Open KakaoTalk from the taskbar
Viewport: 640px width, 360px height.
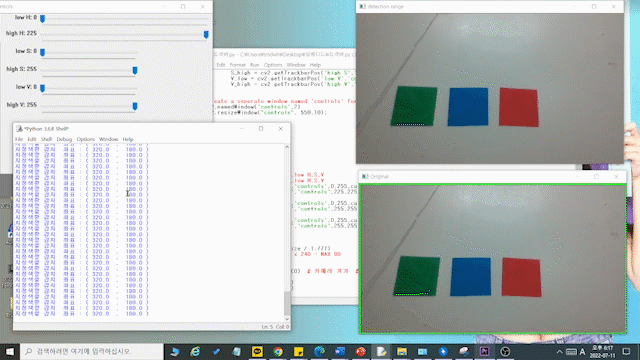(x=257, y=351)
